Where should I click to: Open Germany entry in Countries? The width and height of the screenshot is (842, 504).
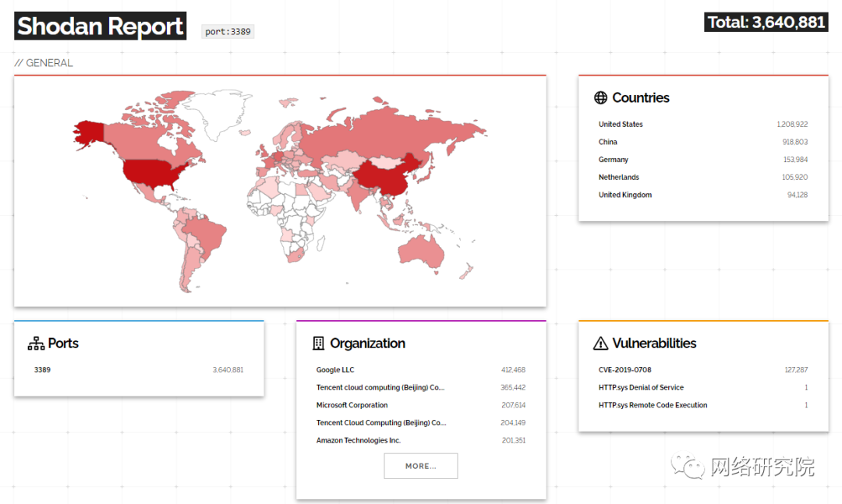(x=614, y=160)
